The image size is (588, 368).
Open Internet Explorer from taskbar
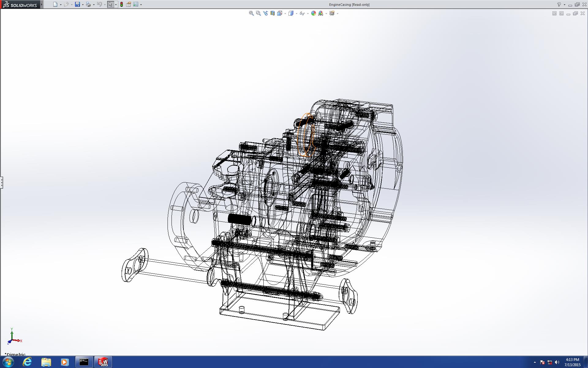coord(27,362)
